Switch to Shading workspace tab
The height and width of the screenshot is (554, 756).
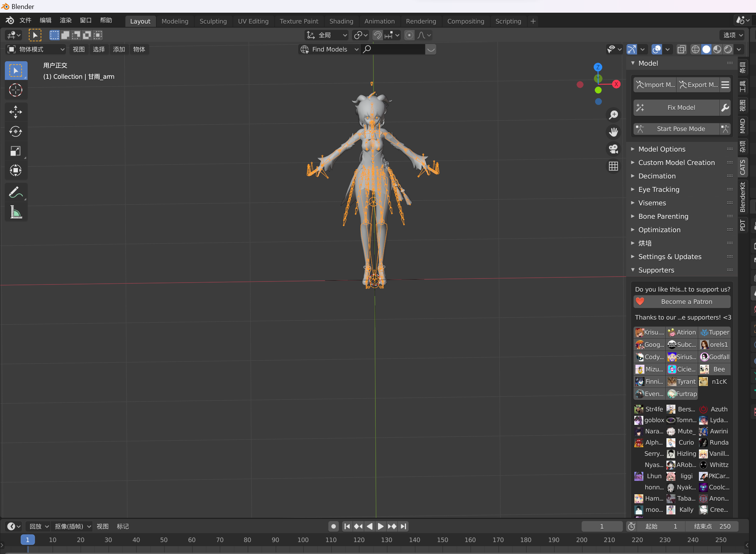340,21
